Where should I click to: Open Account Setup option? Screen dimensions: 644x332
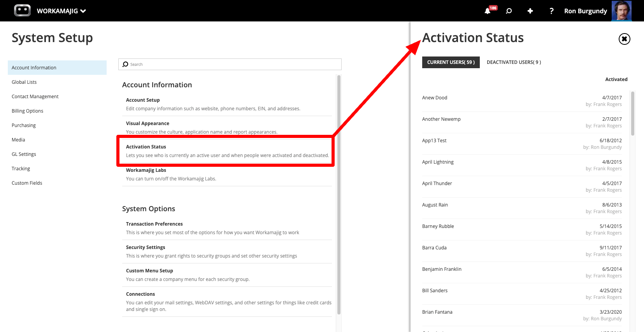tap(227, 104)
